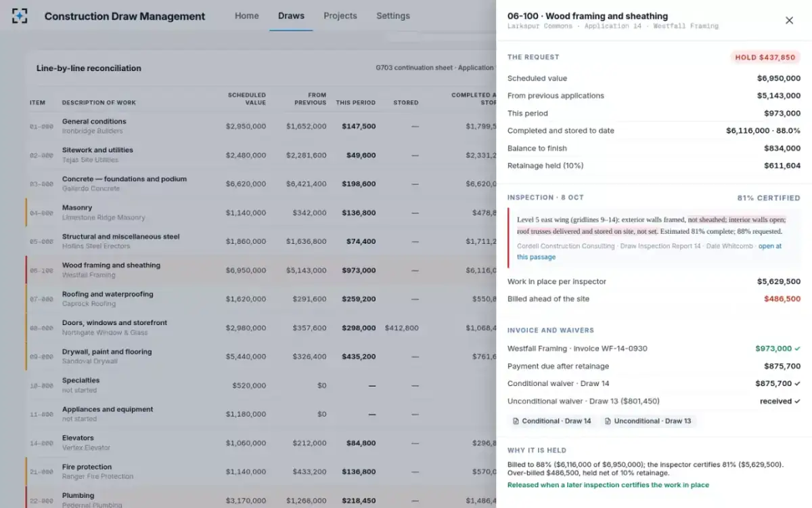Click item code 06-100 in table

click(41, 270)
